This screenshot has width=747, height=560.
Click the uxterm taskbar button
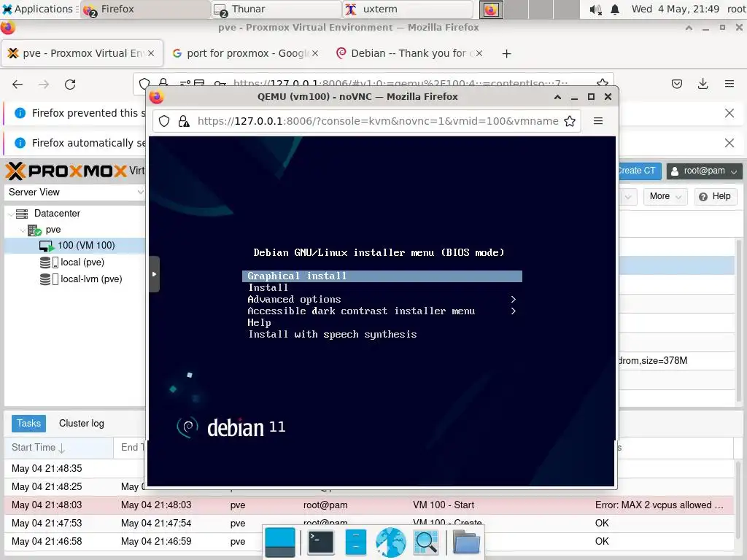point(408,9)
